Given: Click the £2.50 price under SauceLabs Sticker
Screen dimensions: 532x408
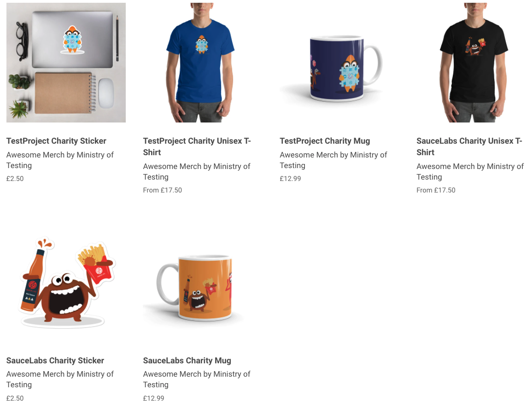Looking at the screenshot, I should coord(15,398).
